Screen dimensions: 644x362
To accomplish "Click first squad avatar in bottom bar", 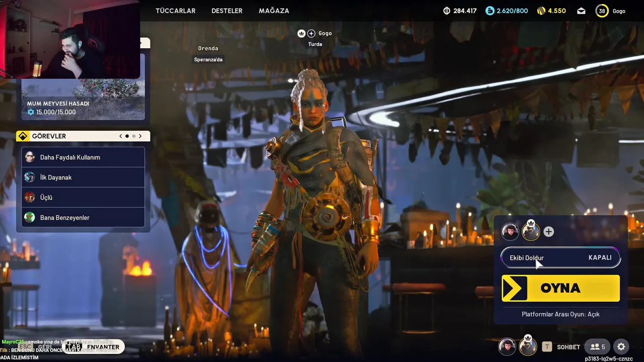I will point(507,346).
